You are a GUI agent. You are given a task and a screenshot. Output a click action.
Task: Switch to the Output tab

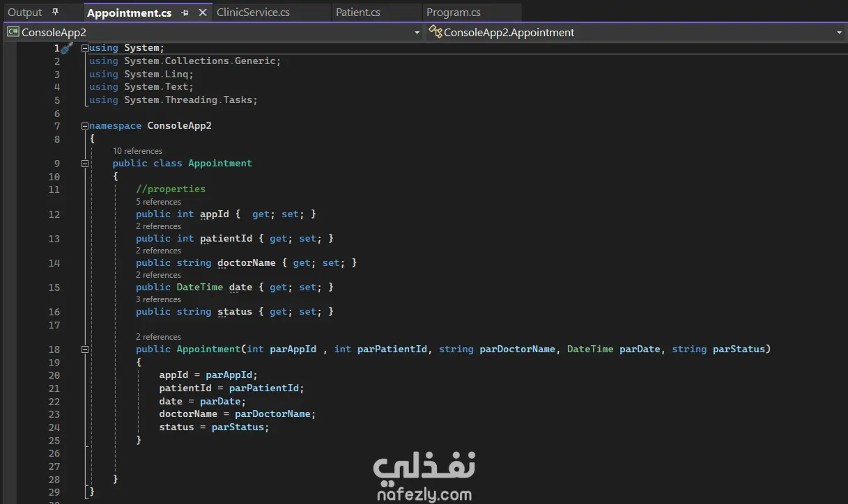[25, 13]
